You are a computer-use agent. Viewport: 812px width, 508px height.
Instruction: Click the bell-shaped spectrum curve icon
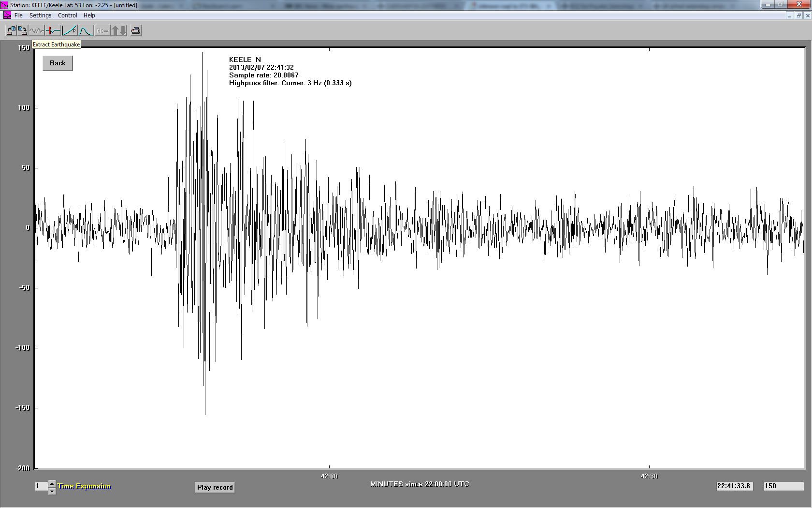tap(86, 30)
